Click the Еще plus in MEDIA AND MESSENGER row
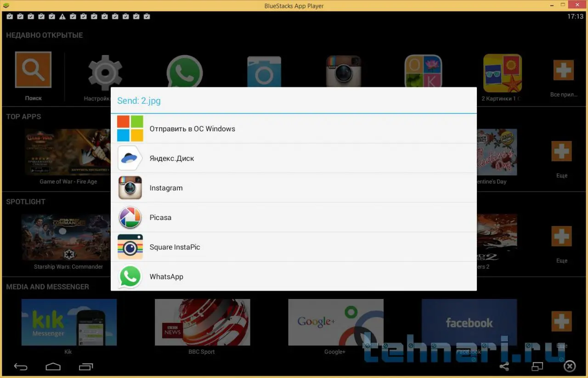 coord(561,321)
